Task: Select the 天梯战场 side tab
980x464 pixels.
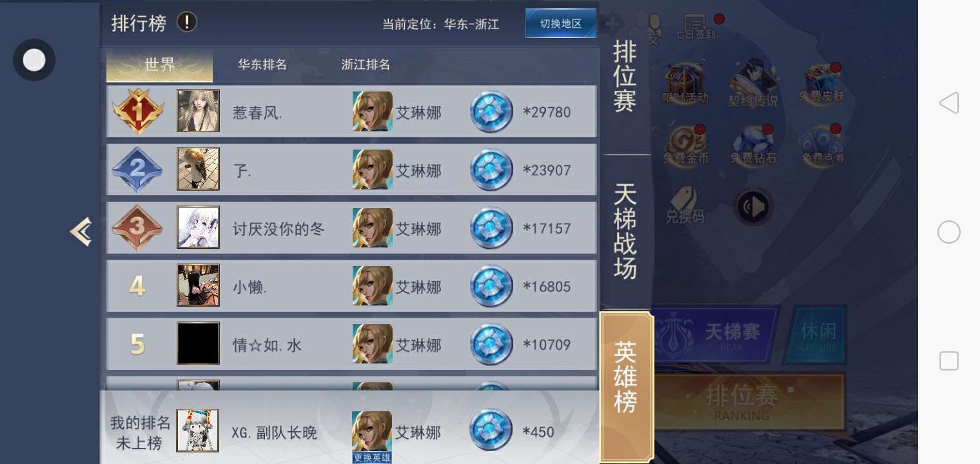Action: (625, 231)
